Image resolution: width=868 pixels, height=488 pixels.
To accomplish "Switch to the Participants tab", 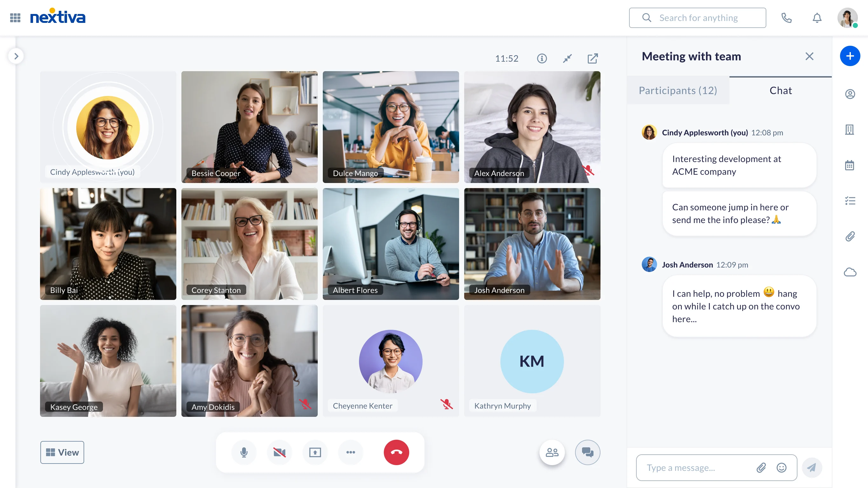I will (678, 90).
